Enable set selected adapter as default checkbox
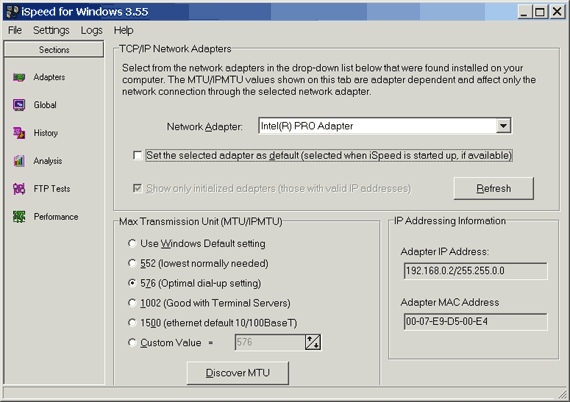This screenshot has width=570, height=402. [137, 156]
